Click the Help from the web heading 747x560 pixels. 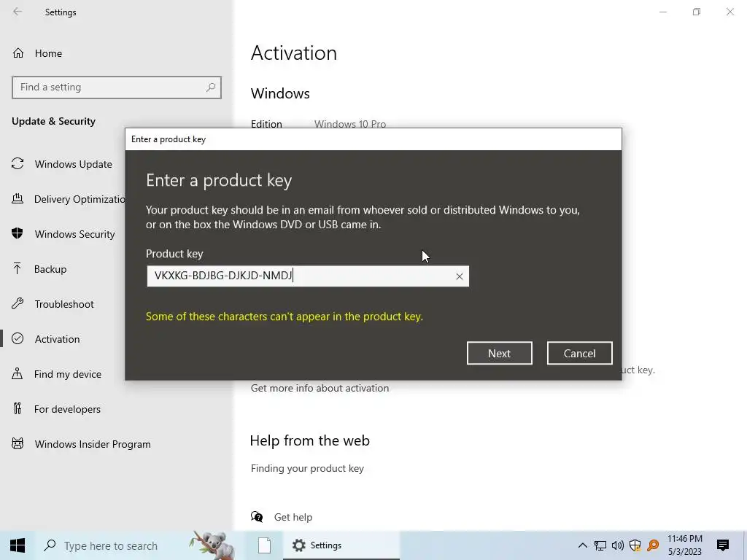tap(309, 440)
